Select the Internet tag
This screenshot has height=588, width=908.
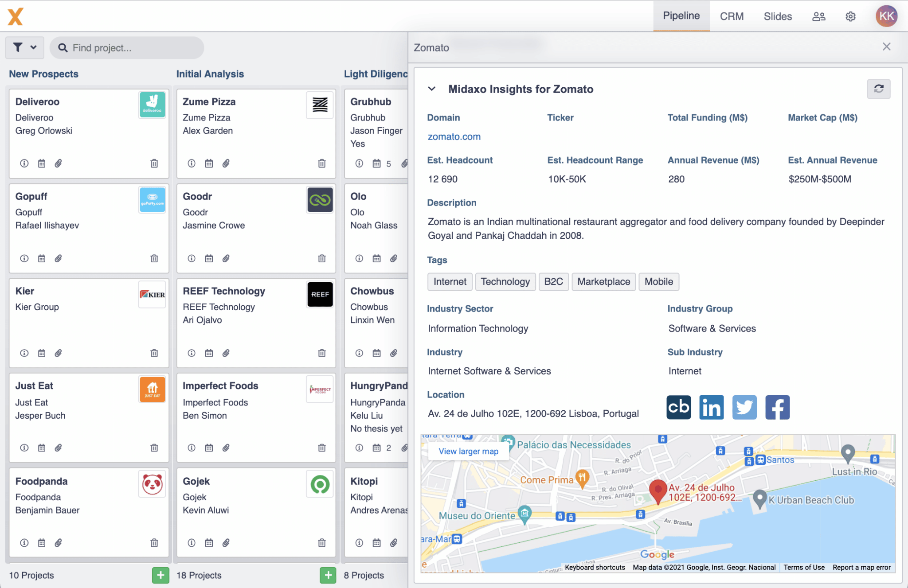point(450,281)
